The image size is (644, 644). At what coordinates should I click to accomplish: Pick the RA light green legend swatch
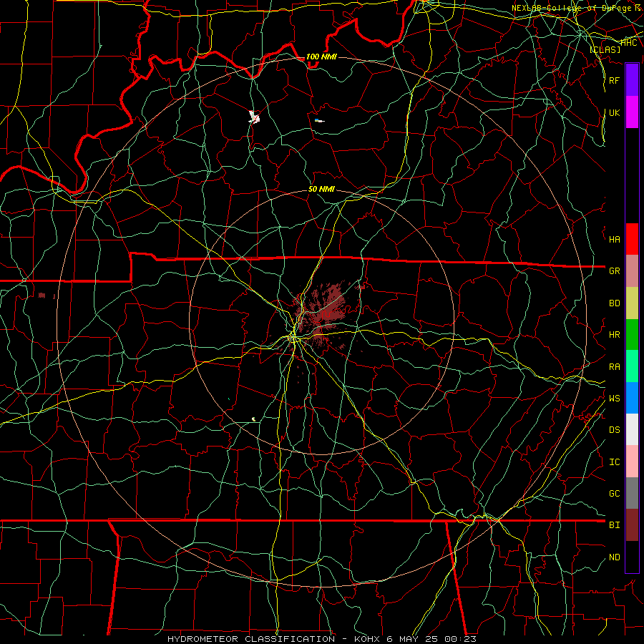point(632,366)
